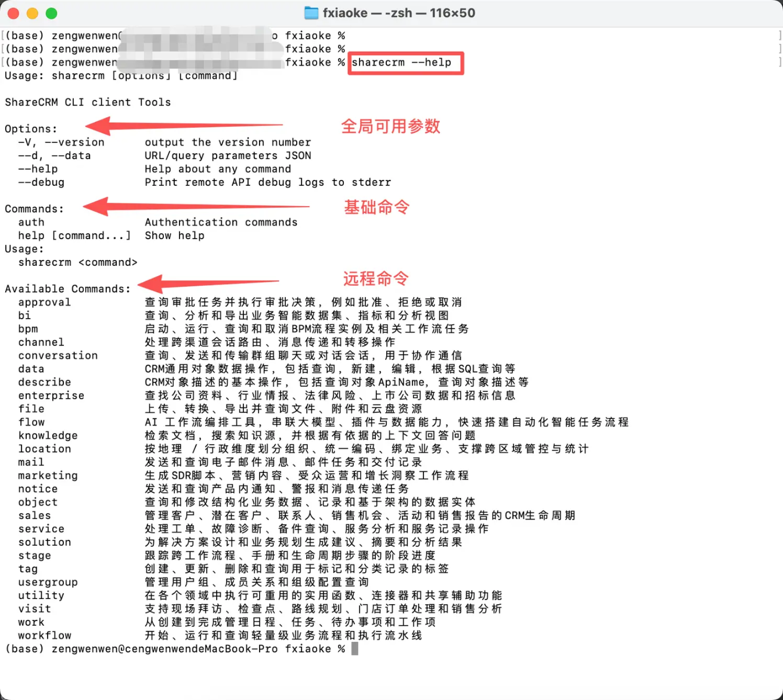Click the 'enterprise' command

click(51, 396)
